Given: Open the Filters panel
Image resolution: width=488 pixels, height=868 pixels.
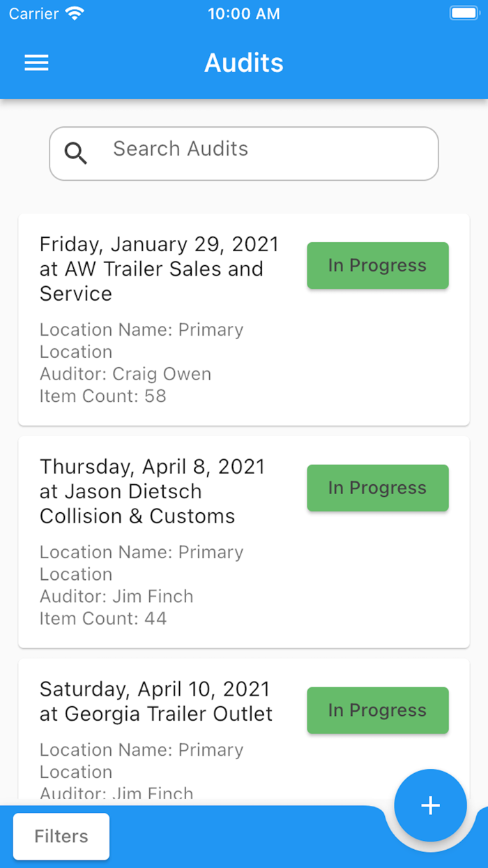Looking at the screenshot, I should tap(61, 836).
